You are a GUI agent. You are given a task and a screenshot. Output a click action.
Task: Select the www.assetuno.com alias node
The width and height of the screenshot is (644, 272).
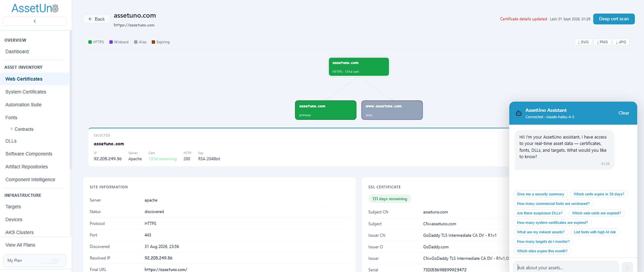[x=392, y=110]
